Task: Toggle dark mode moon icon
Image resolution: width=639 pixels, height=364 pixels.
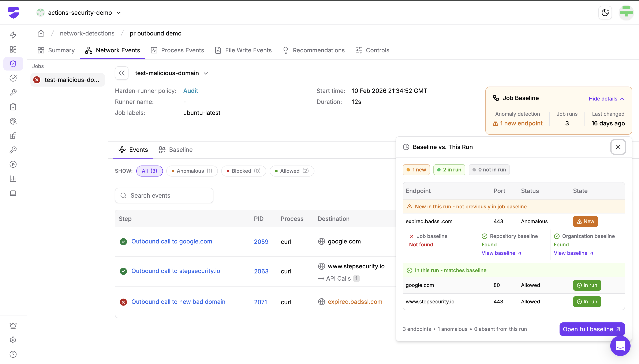Action: [x=605, y=12]
